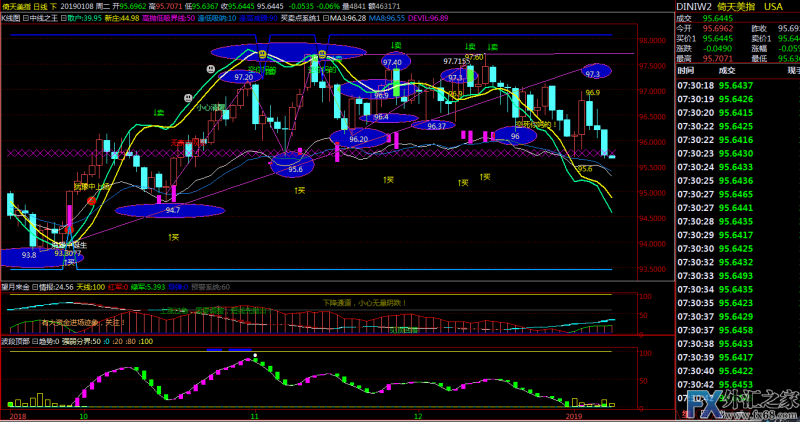Open the K线图 chart type label
The image size is (800, 422).
click(15, 18)
